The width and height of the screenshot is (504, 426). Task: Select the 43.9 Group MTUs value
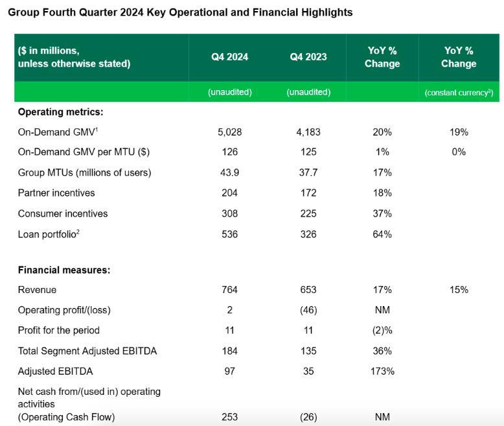click(x=229, y=172)
